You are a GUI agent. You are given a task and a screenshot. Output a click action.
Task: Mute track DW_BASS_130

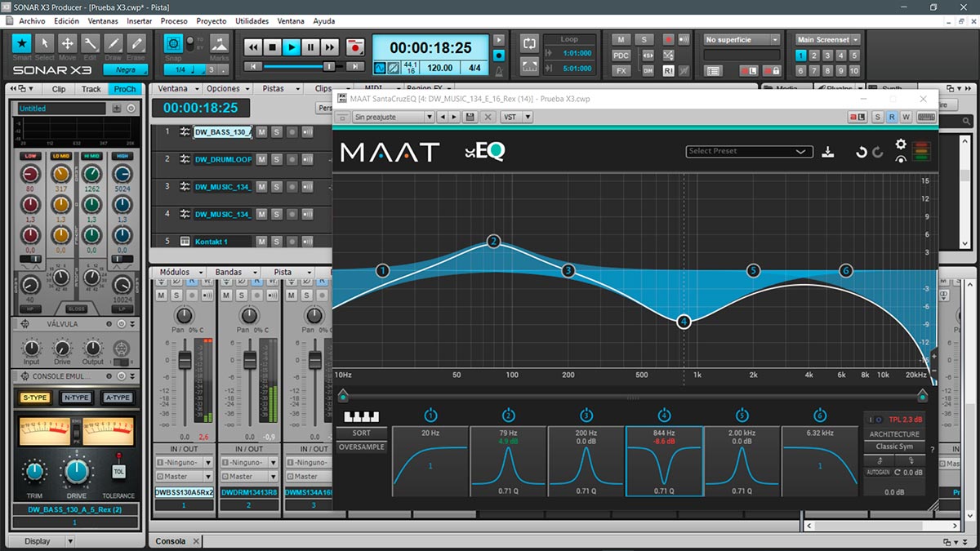[261, 131]
